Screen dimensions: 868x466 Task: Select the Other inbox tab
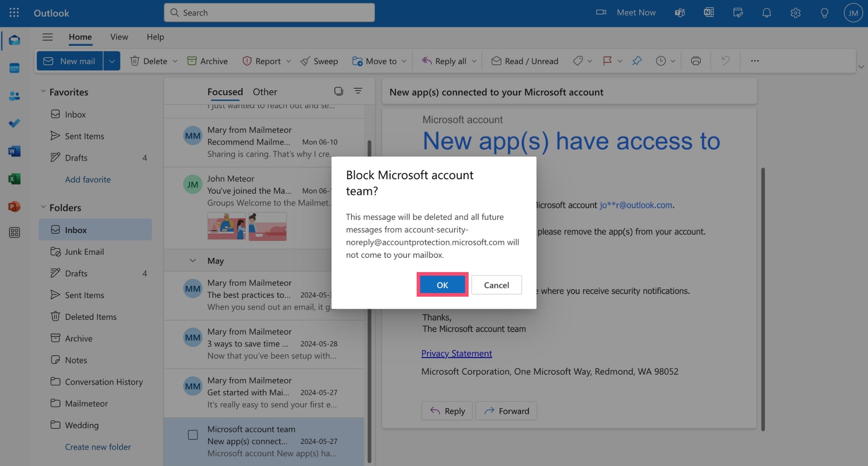[265, 92]
